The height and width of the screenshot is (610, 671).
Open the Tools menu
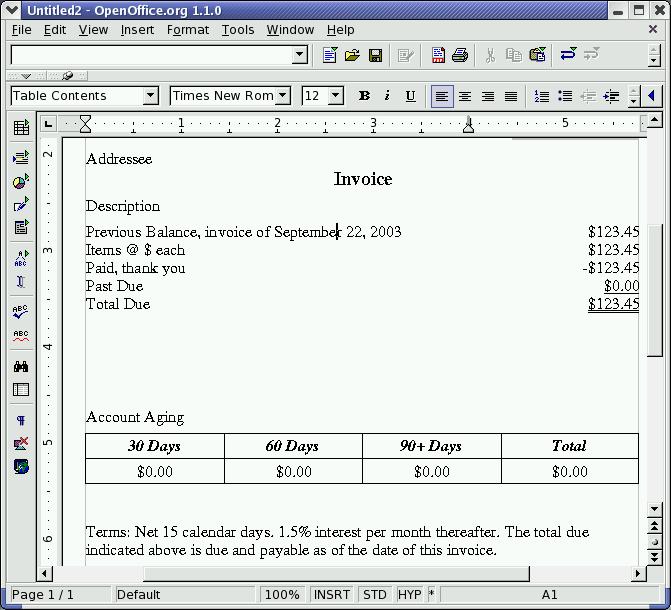pyautogui.click(x=238, y=30)
